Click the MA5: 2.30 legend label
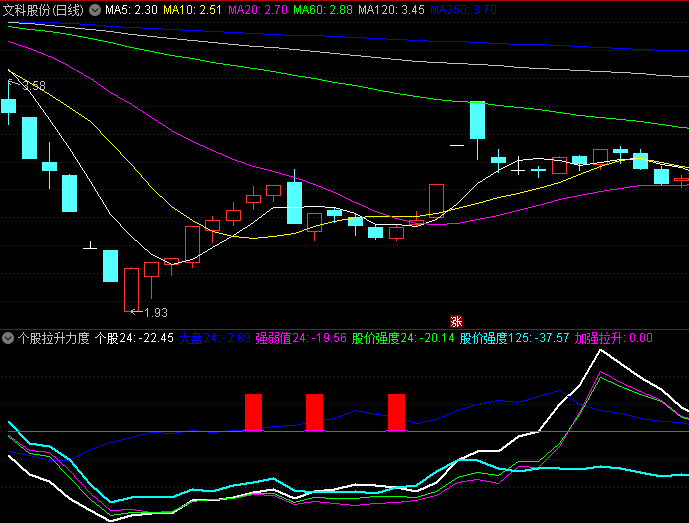The image size is (689, 523). click(131, 10)
